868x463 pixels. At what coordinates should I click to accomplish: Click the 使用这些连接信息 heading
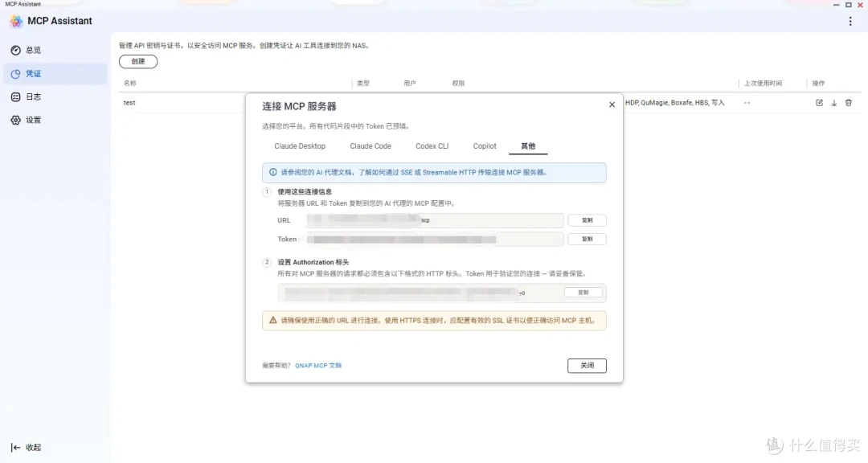(305, 191)
